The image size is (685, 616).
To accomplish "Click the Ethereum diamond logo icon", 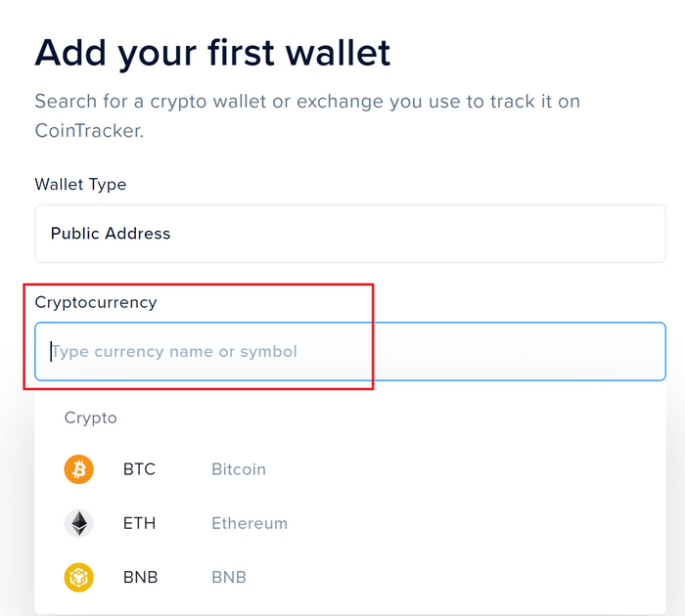I will [x=78, y=523].
